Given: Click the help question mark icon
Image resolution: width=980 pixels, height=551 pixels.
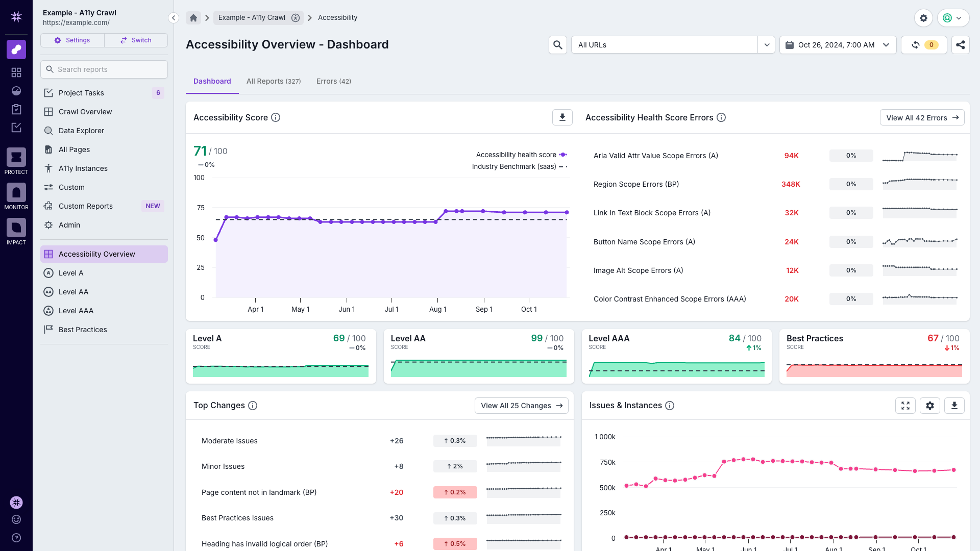Looking at the screenshot, I should tap(16, 538).
